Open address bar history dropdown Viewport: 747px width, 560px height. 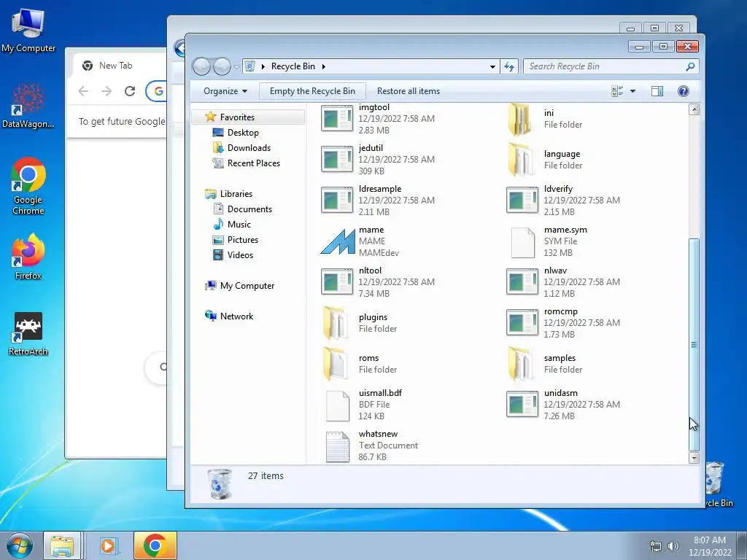[x=492, y=66]
